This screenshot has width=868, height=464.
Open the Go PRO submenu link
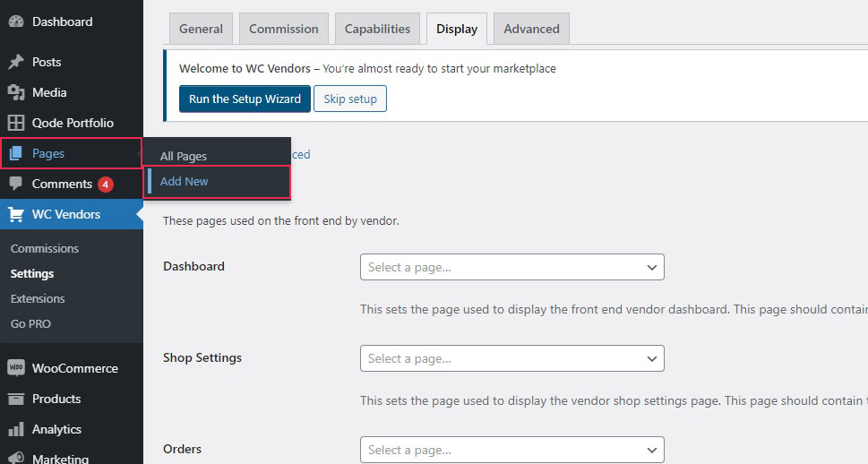[x=30, y=324]
